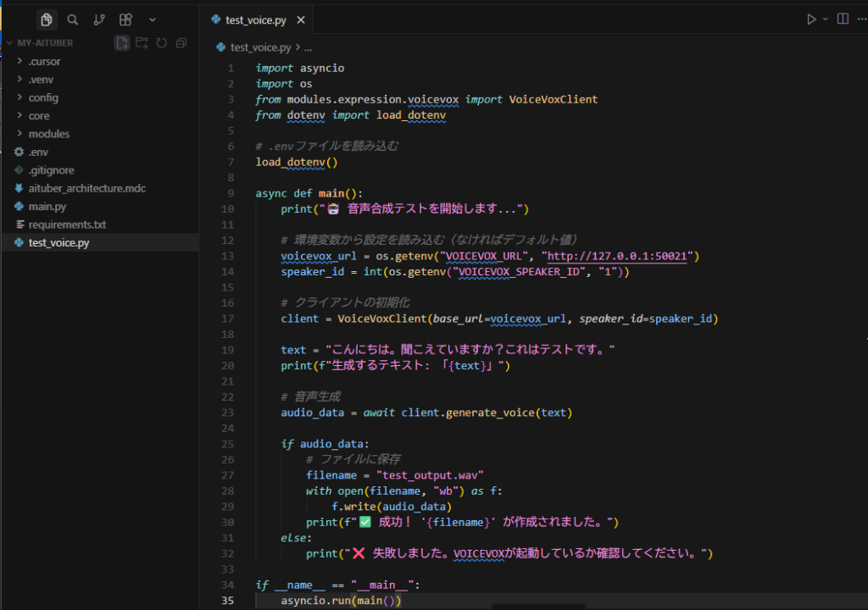This screenshot has width=868, height=610.
Task: Open the run options dropdown arrow
Action: pyautogui.click(x=825, y=19)
